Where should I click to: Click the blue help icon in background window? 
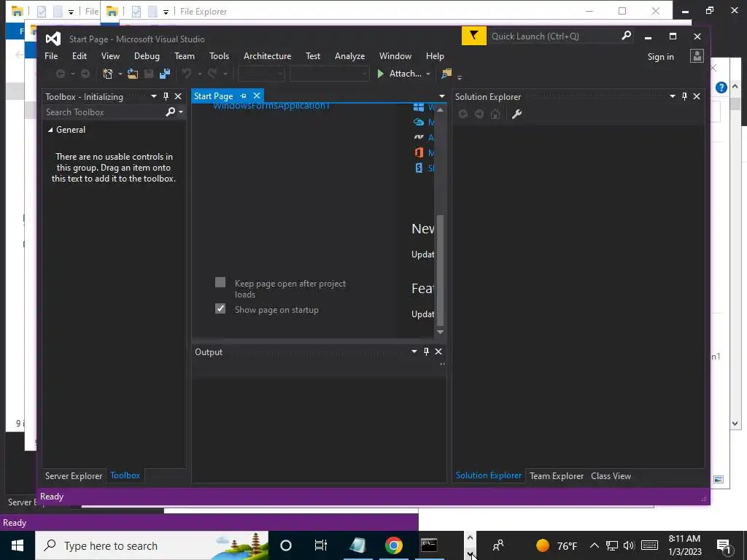coord(721,87)
